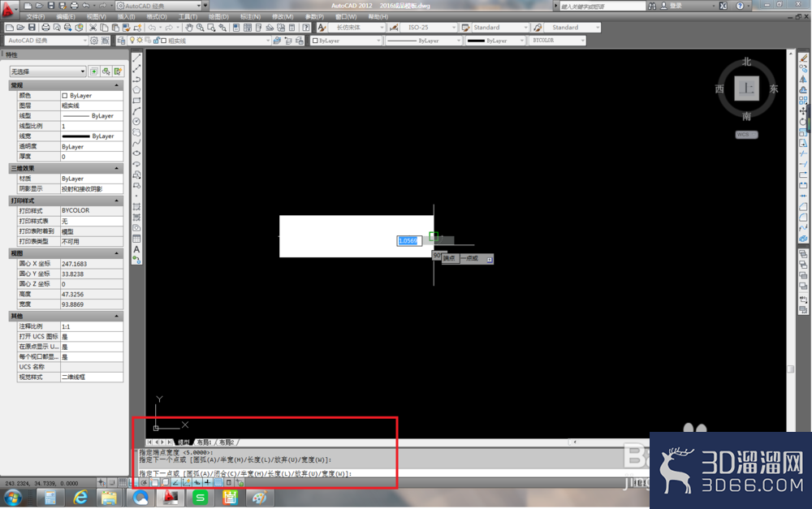
Task: Collapse the 打印样式 section in properties panel
Action: pyautogui.click(x=116, y=201)
